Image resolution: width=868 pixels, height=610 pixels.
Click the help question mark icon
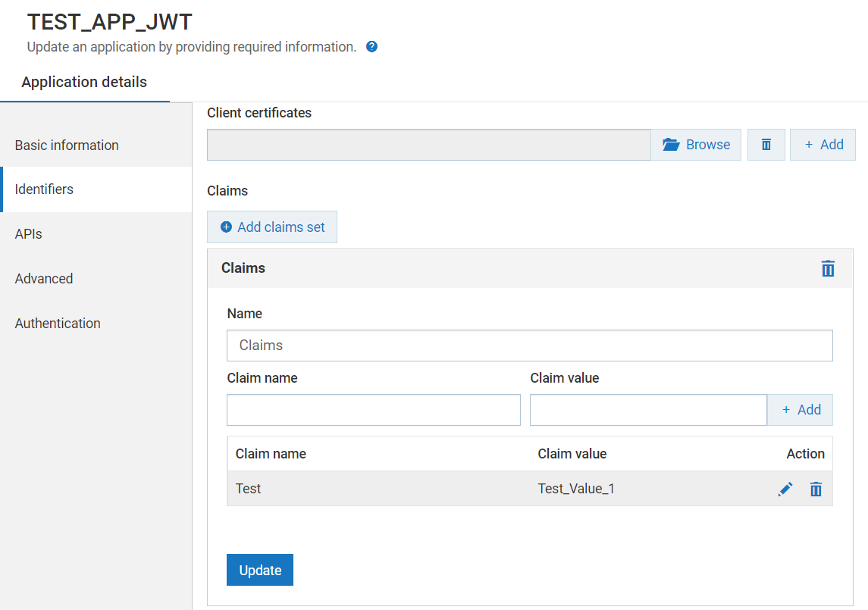[x=371, y=47]
